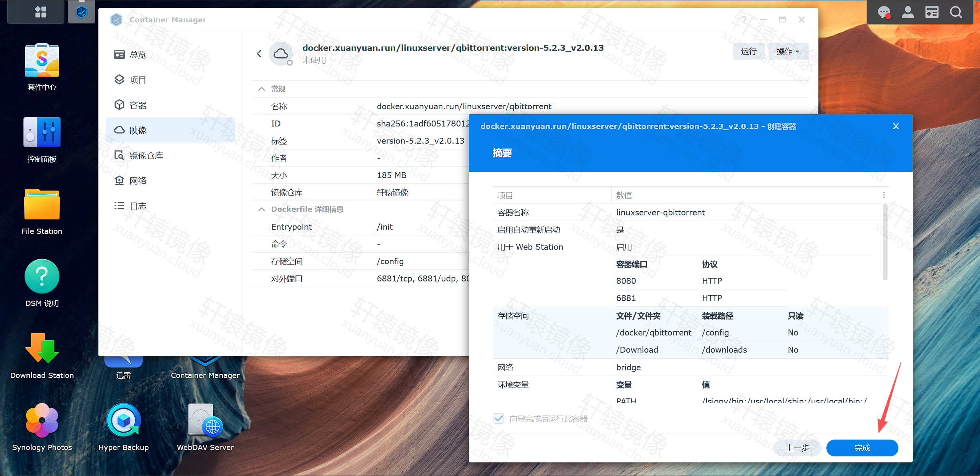Open Container Manager help question mark

click(744, 20)
